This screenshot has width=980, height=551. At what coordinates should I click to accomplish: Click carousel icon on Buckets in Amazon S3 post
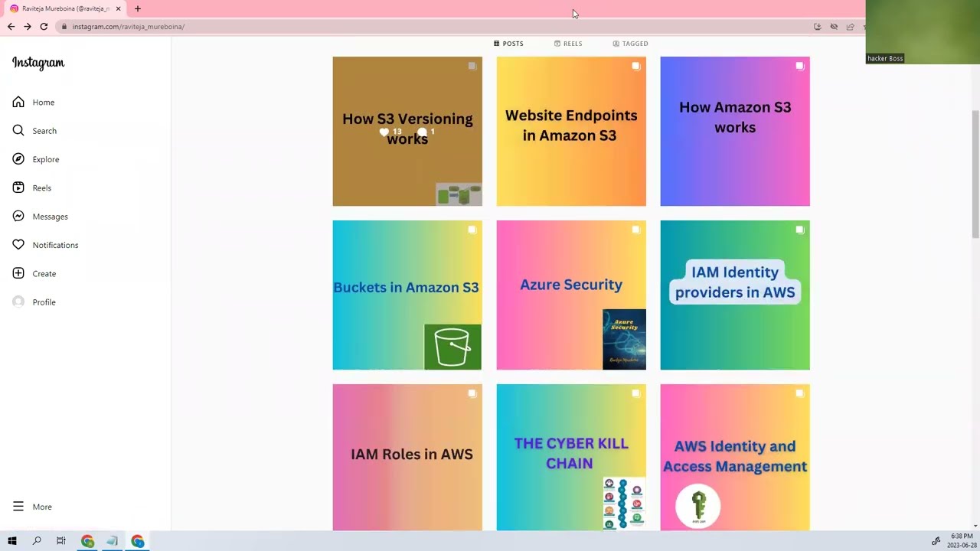coord(472,230)
